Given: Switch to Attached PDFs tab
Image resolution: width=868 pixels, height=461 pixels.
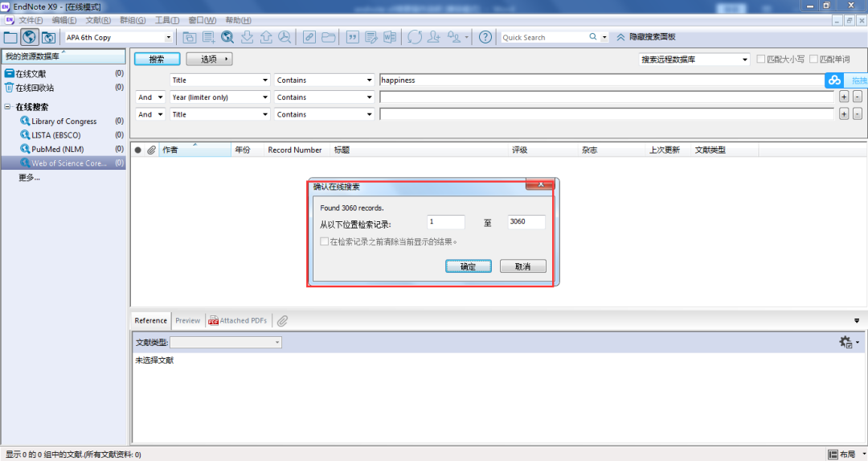Looking at the screenshot, I should (x=237, y=321).
